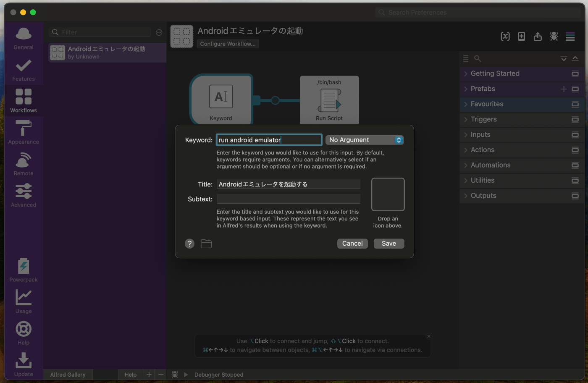Click the icon drop well in the dialog
588x383 pixels.
tap(388, 194)
